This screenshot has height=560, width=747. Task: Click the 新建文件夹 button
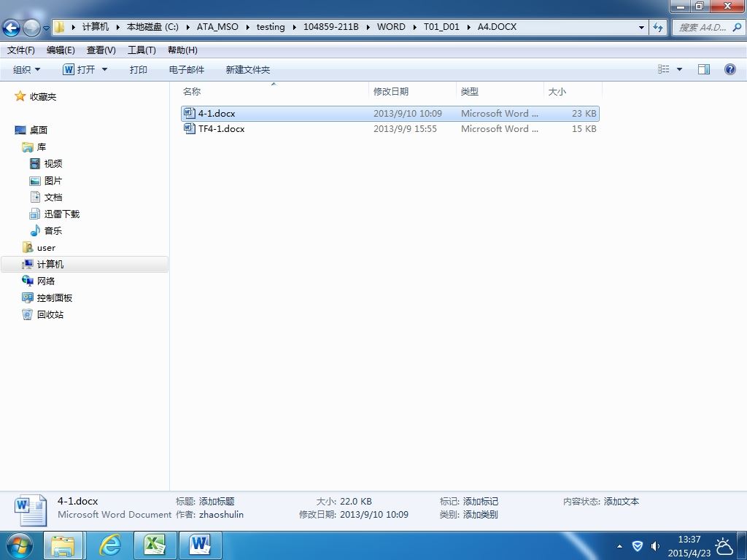[x=248, y=69]
